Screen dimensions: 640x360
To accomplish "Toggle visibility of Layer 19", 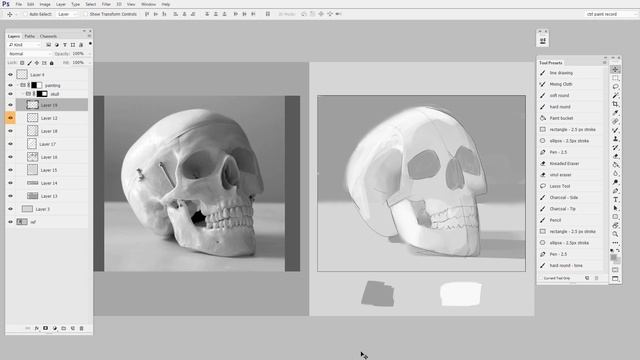I will [11, 105].
